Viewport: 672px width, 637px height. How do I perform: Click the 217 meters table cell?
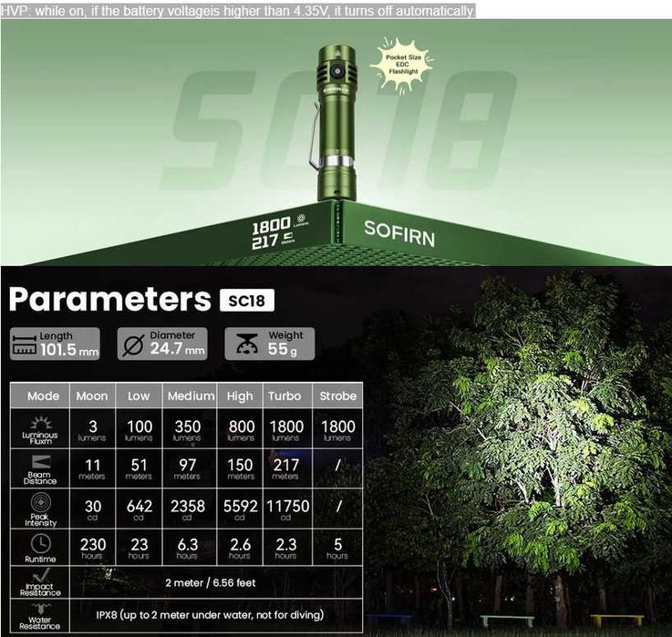(286, 468)
